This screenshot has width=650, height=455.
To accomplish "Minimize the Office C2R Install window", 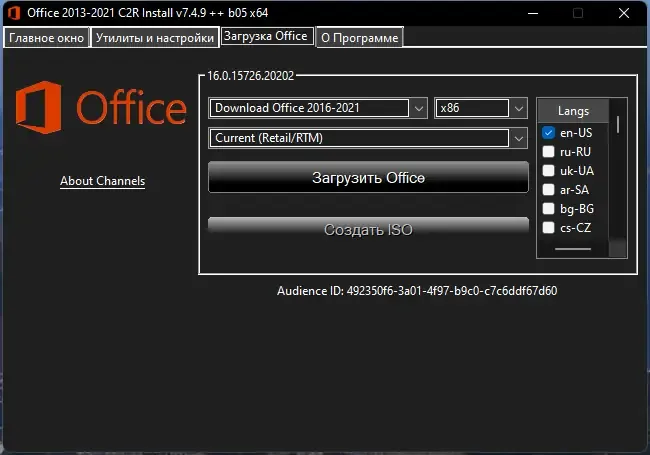I will click(x=533, y=13).
